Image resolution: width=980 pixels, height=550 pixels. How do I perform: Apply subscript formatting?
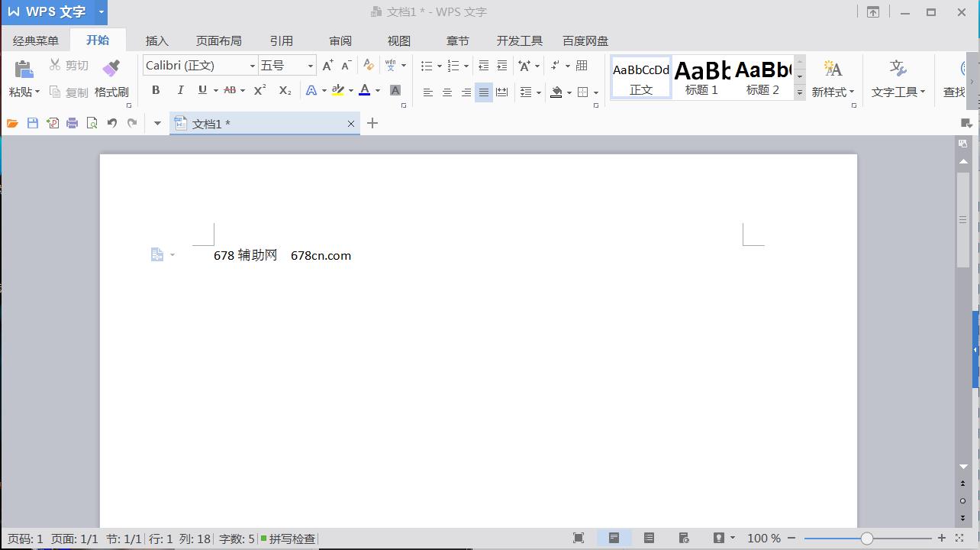[285, 90]
